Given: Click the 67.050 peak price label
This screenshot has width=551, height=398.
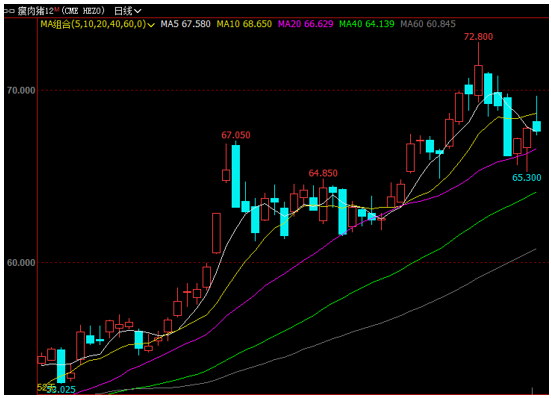Looking at the screenshot, I should coord(236,135).
